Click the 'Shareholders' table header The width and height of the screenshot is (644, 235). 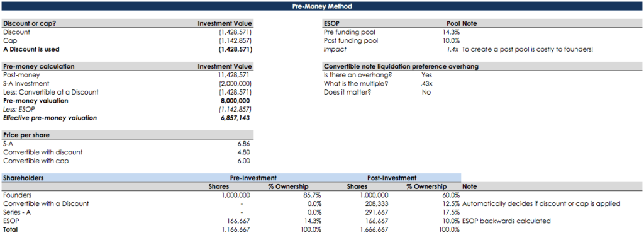tap(23, 178)
